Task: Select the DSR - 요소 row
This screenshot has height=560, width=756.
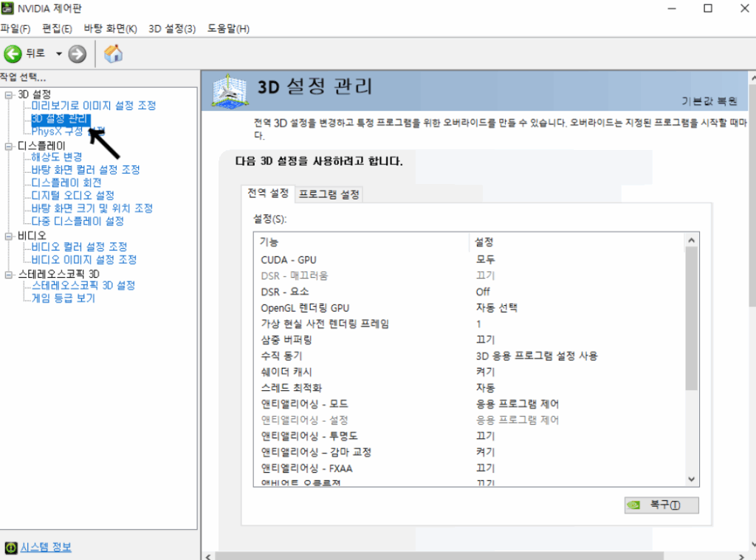Action: pyautogui.click(x=469, y=292)
